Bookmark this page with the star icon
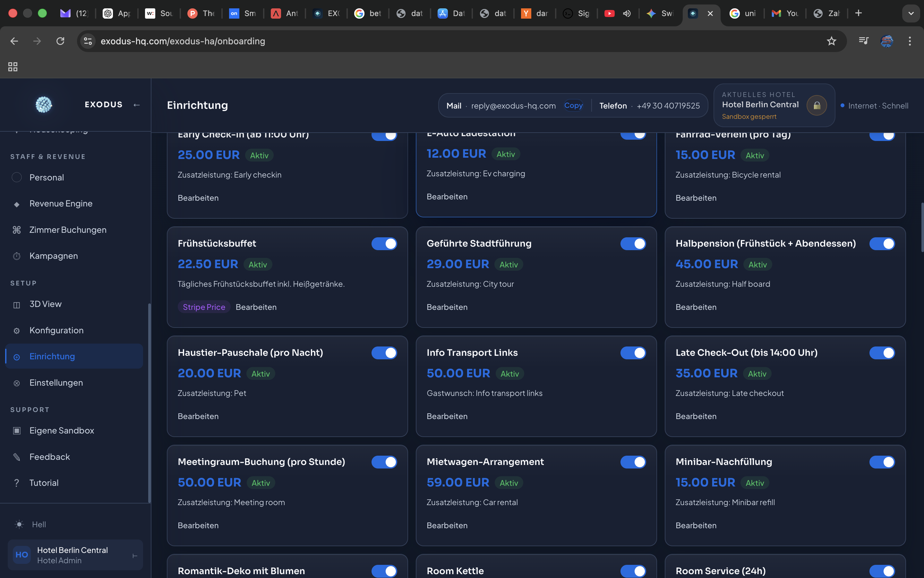This screenshot has width=924, height=578. tap(831, 41)
